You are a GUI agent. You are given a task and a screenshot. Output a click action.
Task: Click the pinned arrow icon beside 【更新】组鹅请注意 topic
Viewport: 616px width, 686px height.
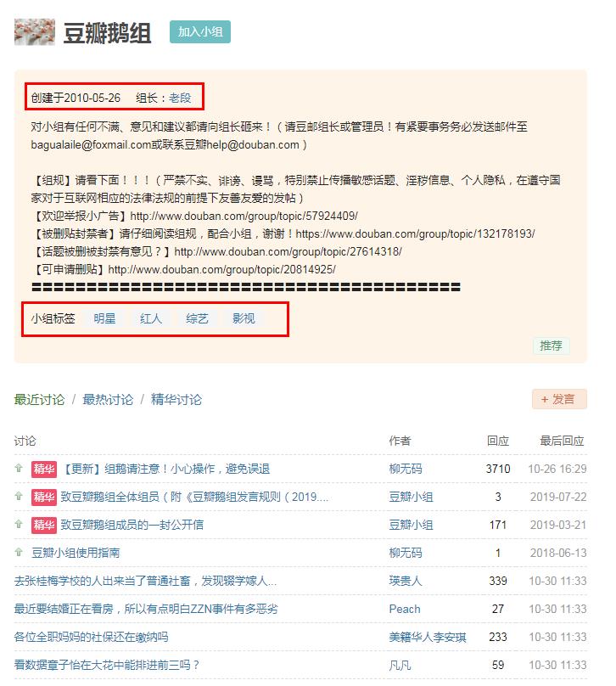pos(19,469)
